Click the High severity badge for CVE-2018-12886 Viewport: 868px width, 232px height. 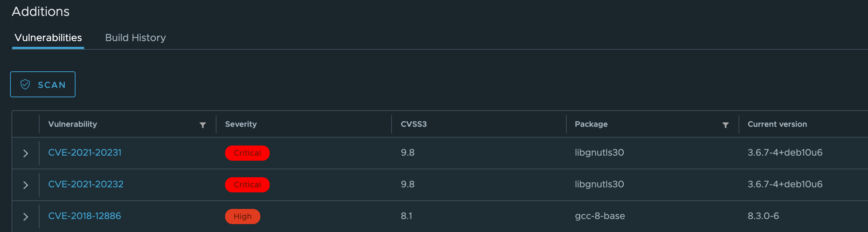coord(243,216)
